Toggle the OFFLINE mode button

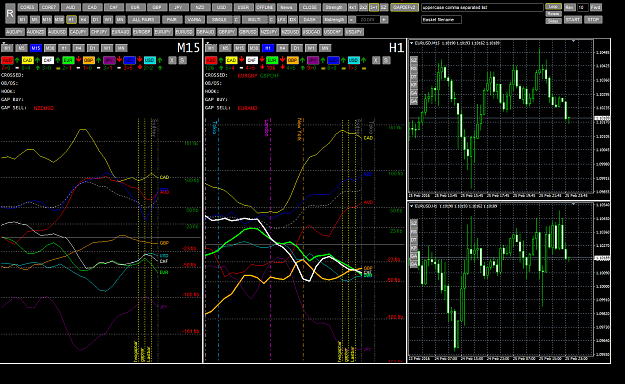click(x=265, y=8)
